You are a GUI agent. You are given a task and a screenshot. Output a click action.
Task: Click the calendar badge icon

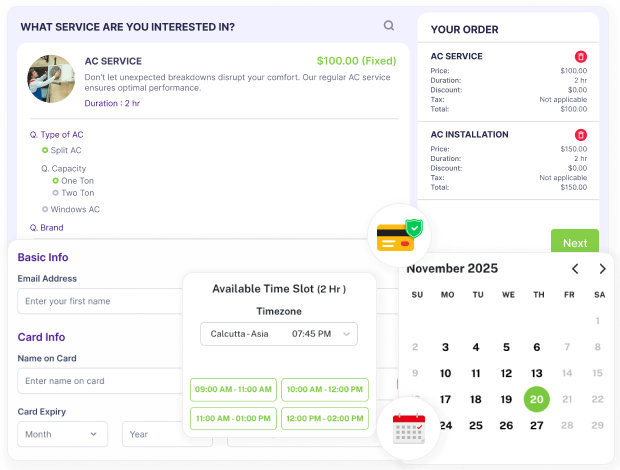tap(408, 428)
